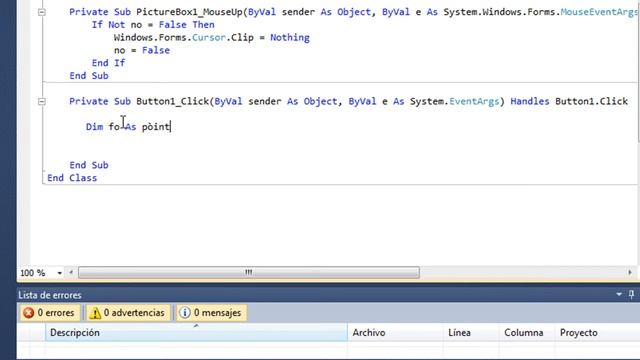Click EventArgs in the Button1_Click signature
640x360 pixels.
(x=474, y=101)
